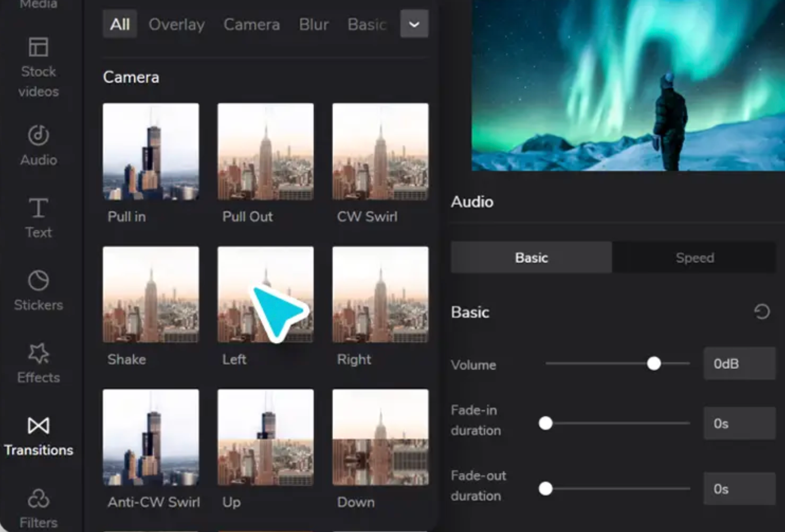Switch to the Speed tab
Screen dimensions: 785x532
pyautogui.click(x=695, y=258)
